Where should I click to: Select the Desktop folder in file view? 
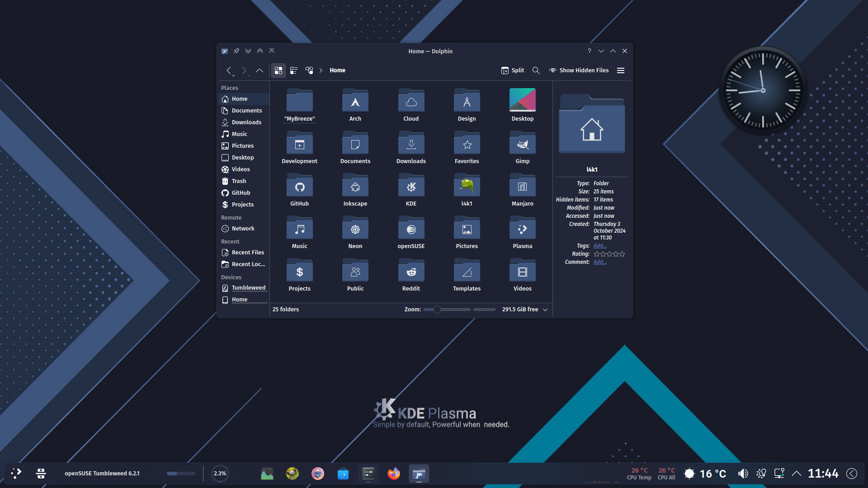[x=522, y=105]
